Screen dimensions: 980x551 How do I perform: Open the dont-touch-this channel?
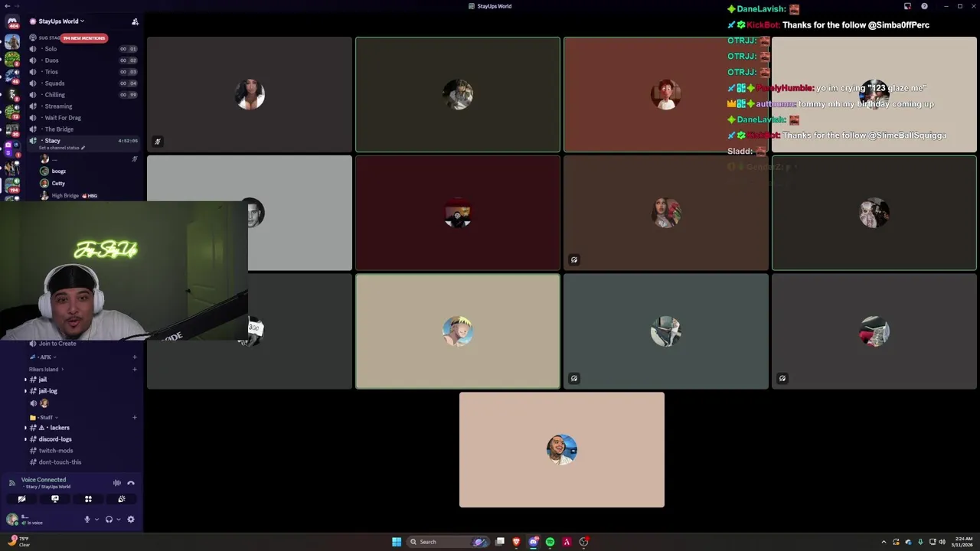pos(84,462)
